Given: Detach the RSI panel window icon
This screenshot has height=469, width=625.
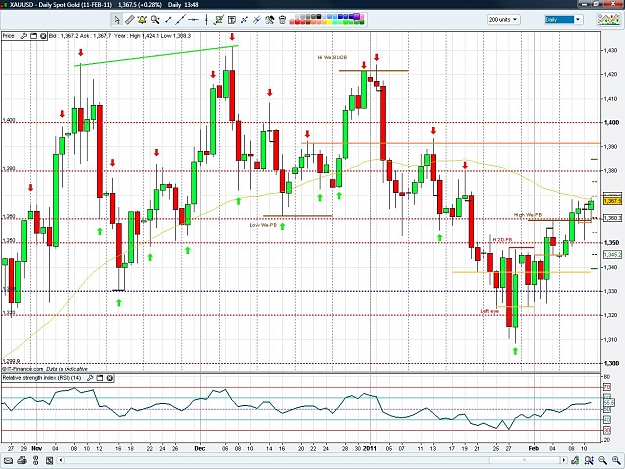Looking at the screenshot, I should [x=100, y=378].
